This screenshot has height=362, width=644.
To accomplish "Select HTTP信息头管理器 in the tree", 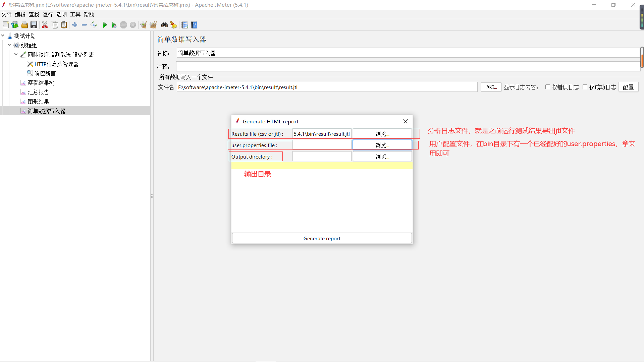I will tap(56, 64).
